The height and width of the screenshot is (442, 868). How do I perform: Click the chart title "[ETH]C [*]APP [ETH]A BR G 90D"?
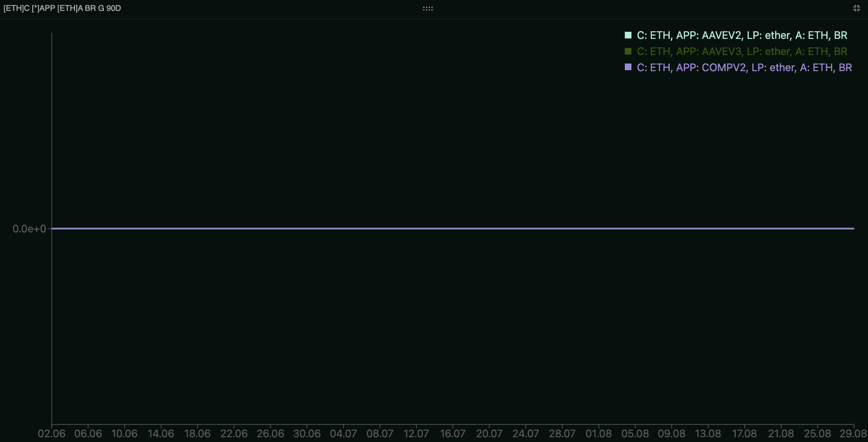coord(62,8)
